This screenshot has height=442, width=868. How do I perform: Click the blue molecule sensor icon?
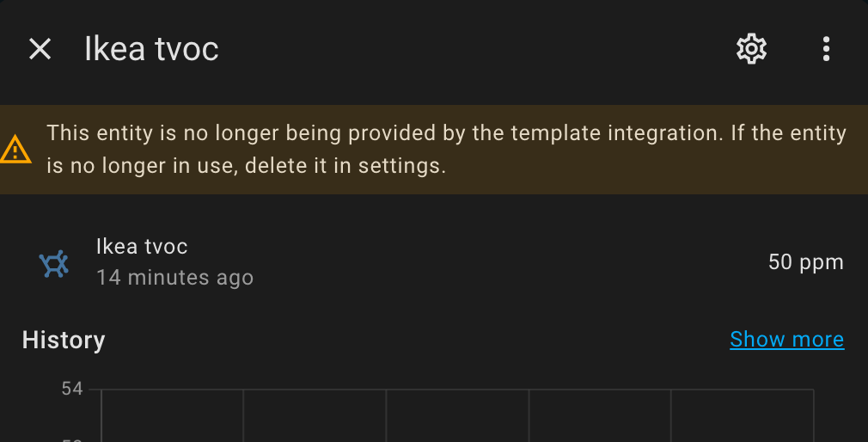53,263
